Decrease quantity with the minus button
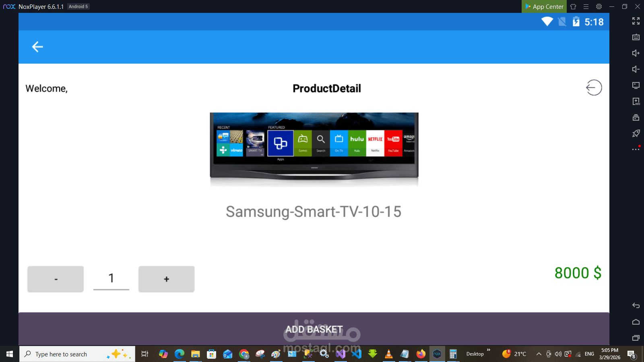This screenshot has width=644, height=362. [x=56, y=279]
